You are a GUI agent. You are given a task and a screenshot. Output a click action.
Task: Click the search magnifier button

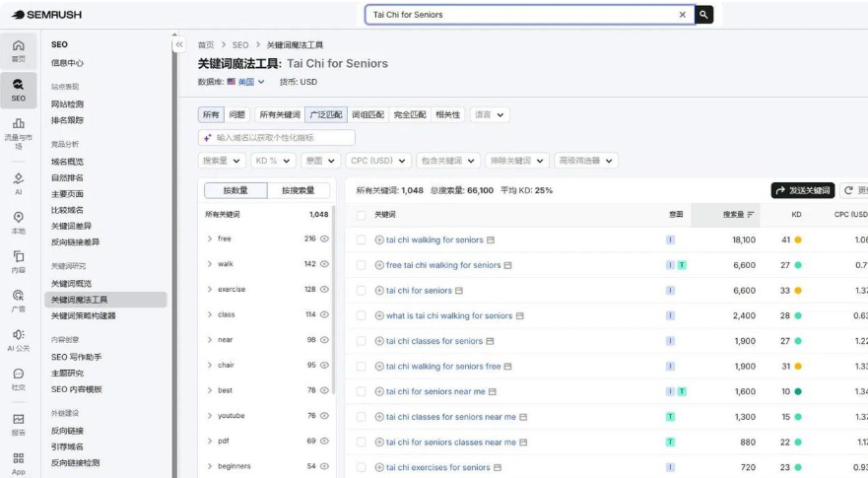[703, 15]
